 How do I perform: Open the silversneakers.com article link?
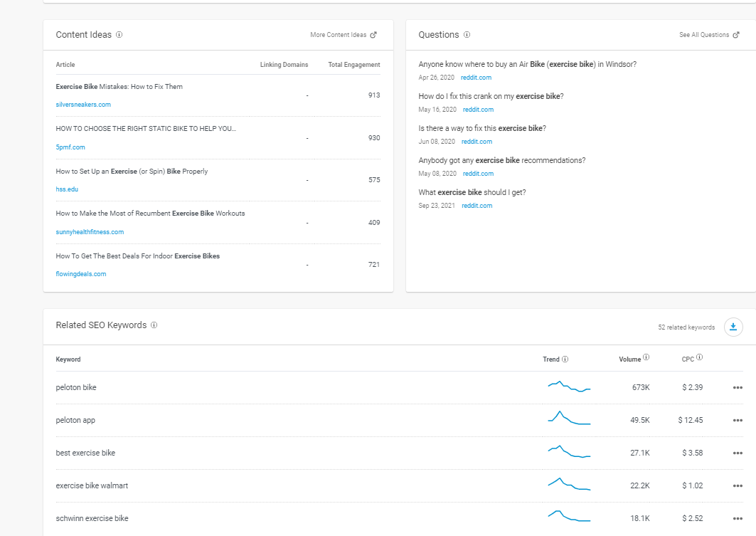click(x=83, y=105)
